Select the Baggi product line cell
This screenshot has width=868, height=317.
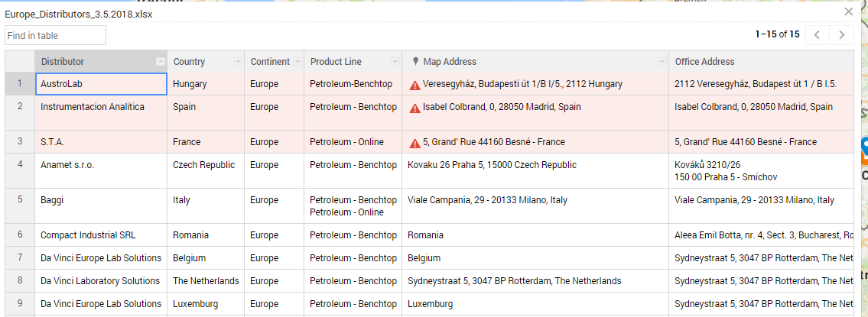click(353, 205)
